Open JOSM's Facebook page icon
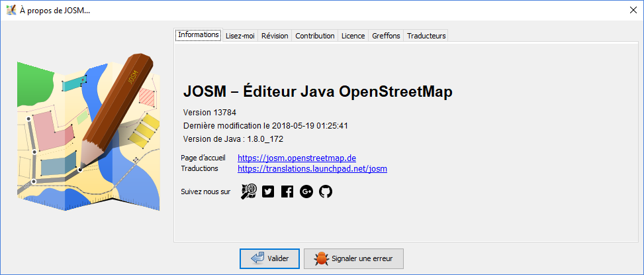The height and width of the screenshot is (275, 644). point(287,192)
